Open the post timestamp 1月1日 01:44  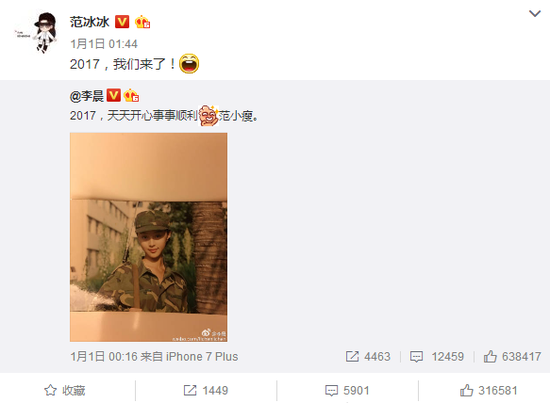pos(103,44)
